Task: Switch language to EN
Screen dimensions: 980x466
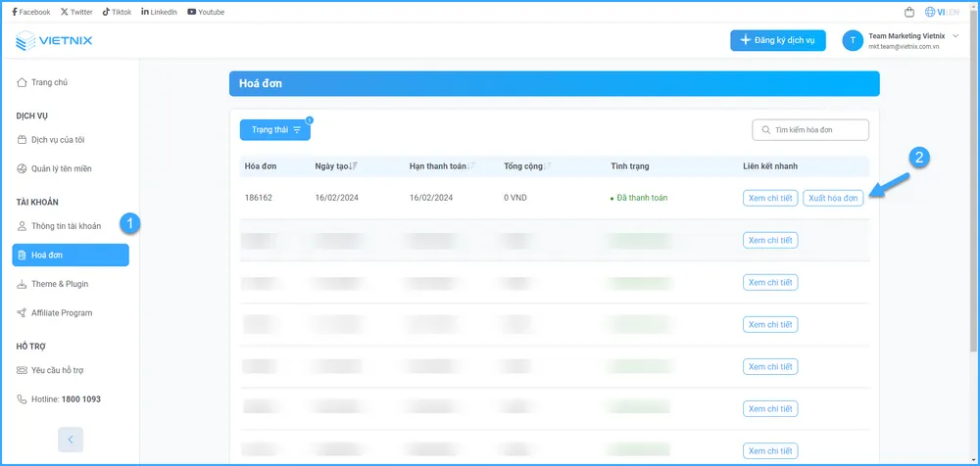Action: point(954,12)
